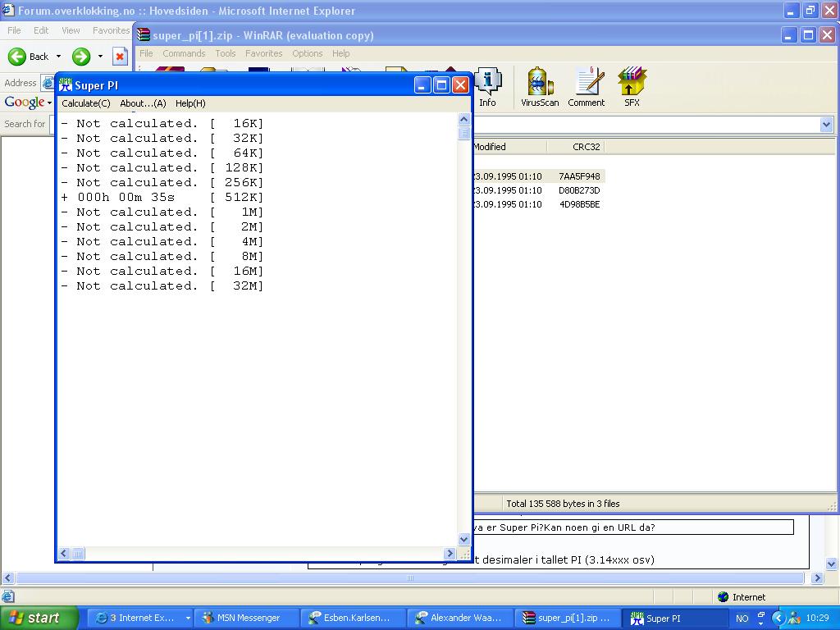Click IE horizontal scroll right arrow
Screen dimensions: 840x630
[x=817, y=578]
